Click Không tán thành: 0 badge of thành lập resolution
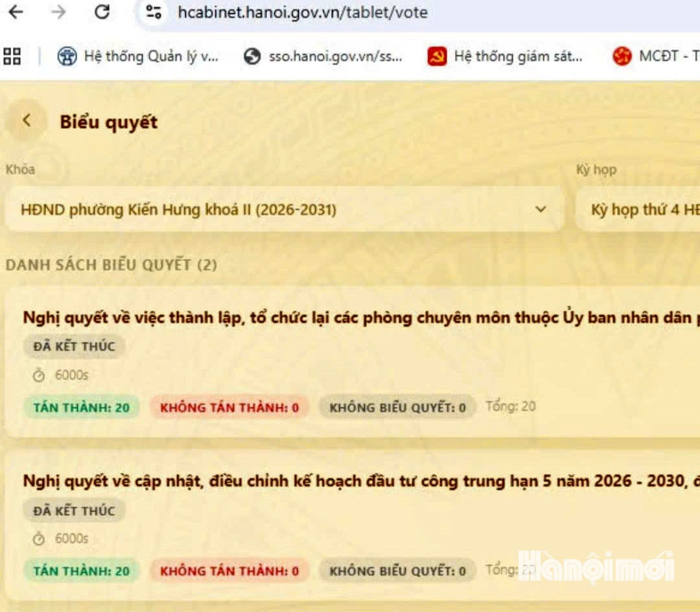This screenshot has width=700, height=612. tap(229, 407)
